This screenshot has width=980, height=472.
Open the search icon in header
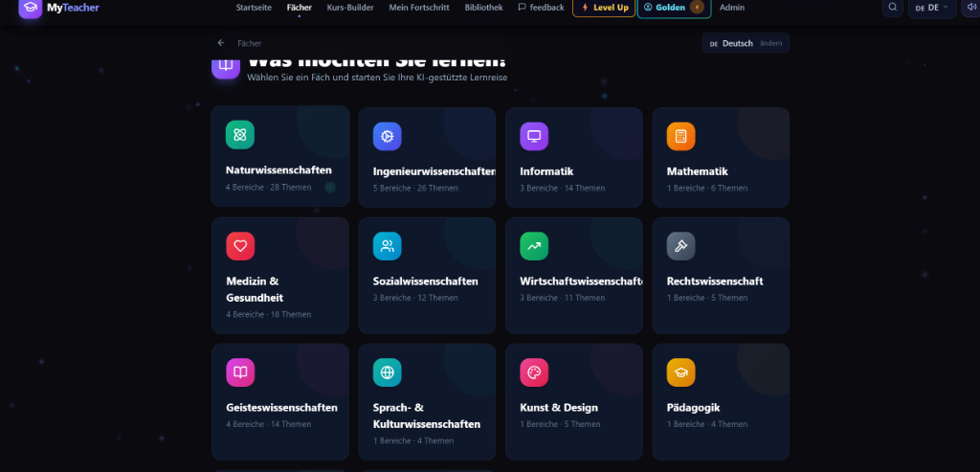893,7
